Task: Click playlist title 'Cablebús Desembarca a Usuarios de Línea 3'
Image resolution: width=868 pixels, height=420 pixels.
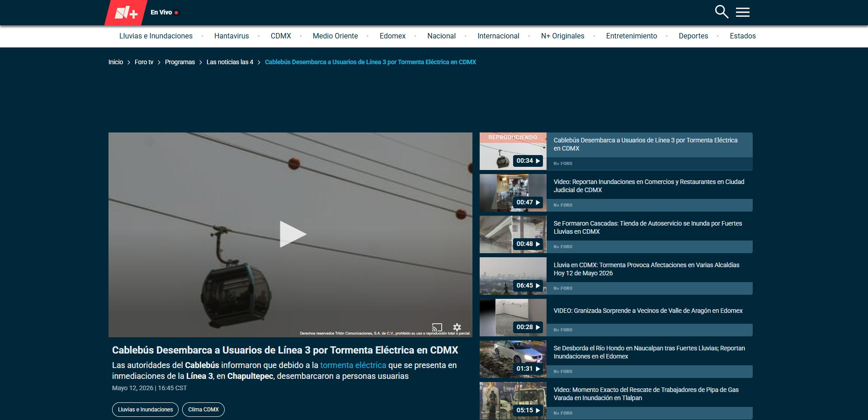Action: pyautogui.click(x=646, y=144)
